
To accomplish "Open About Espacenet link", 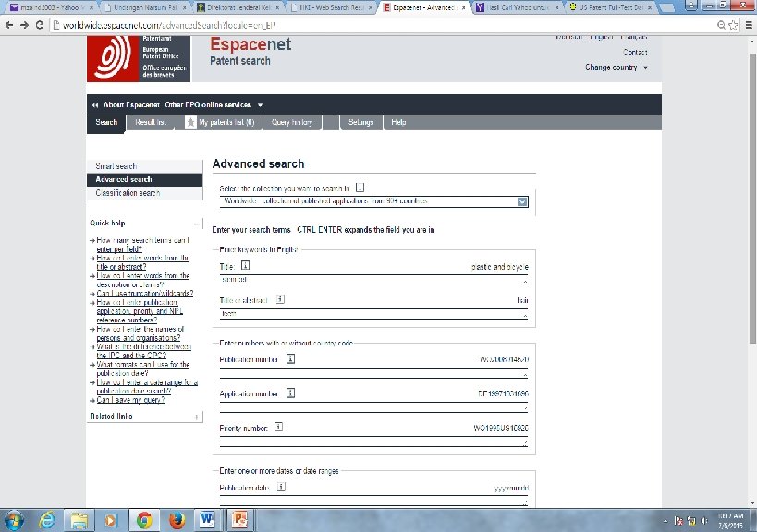I will click(x=131, y=104).
